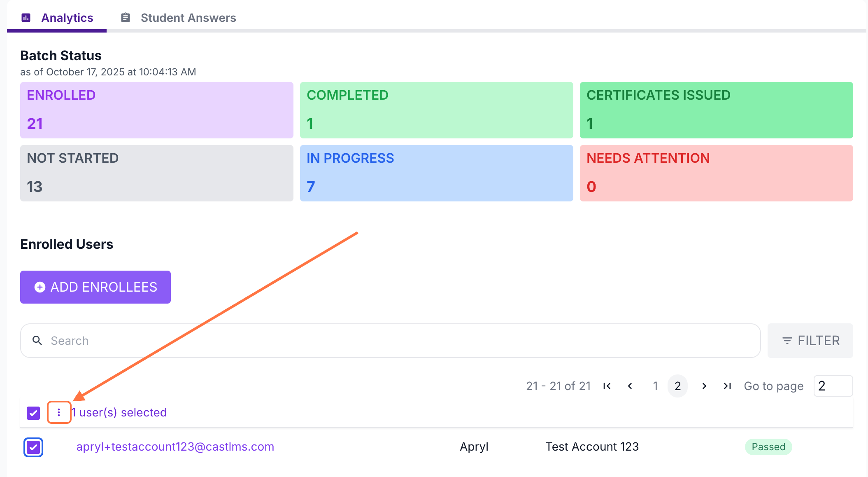Go to next page arrow

click(704, 386)
